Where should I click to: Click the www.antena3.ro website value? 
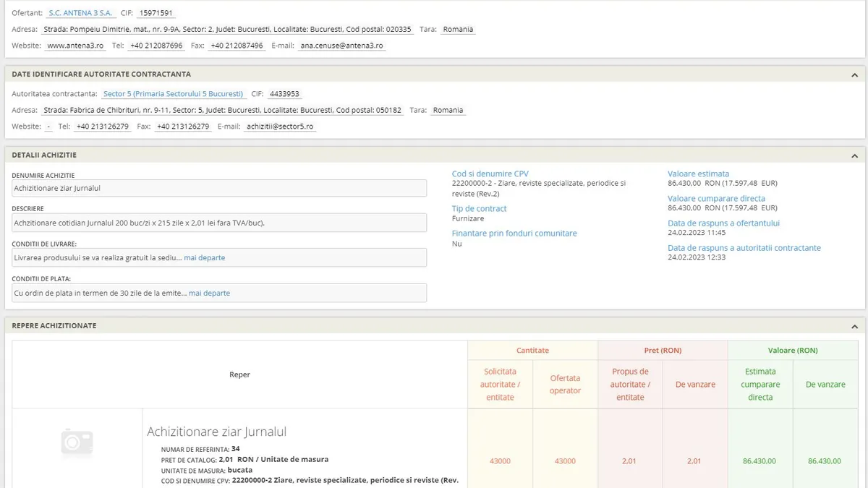(75, 46)
